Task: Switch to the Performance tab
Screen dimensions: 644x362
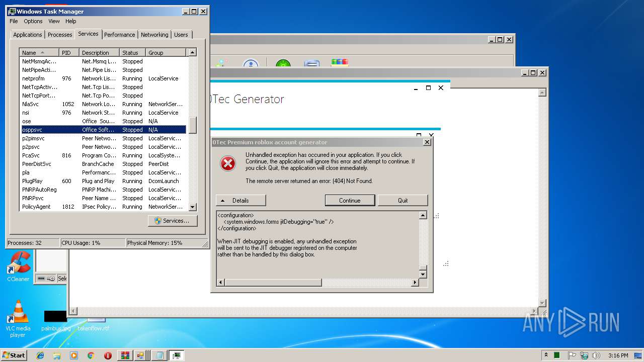Action: click(x=120, y=35)
